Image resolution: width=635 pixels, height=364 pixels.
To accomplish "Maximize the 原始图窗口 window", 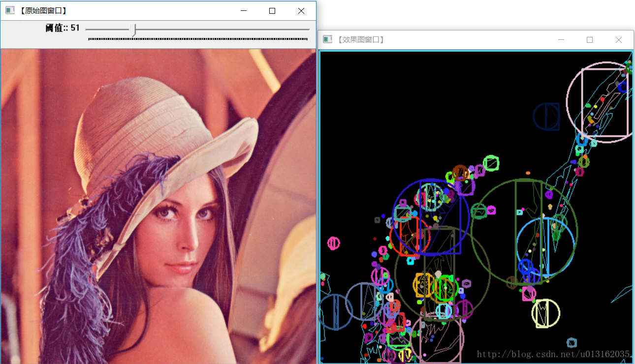I will (272, 10).
